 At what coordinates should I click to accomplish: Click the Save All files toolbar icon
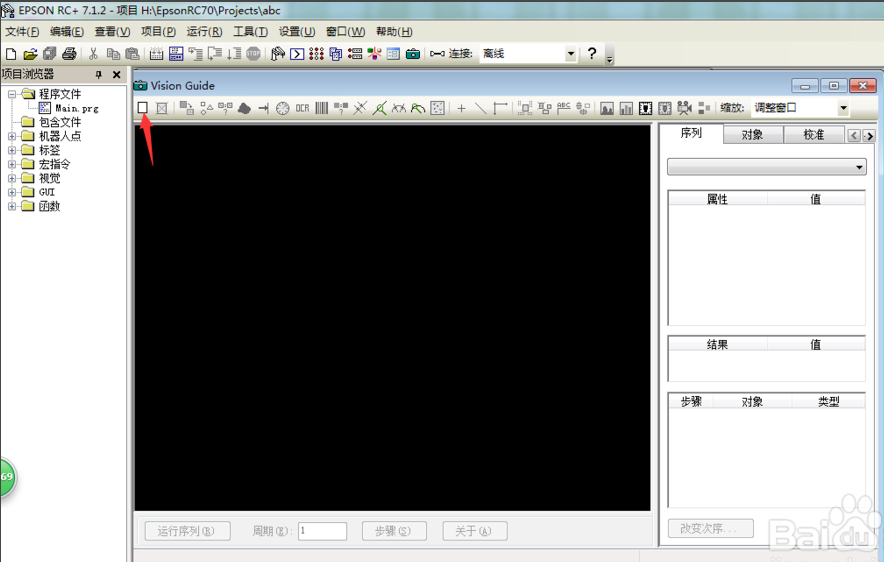click(x=50, y=54)
